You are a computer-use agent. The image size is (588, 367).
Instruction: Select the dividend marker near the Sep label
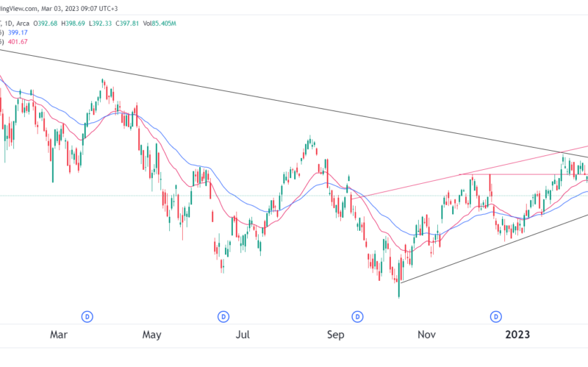[358, 317]
